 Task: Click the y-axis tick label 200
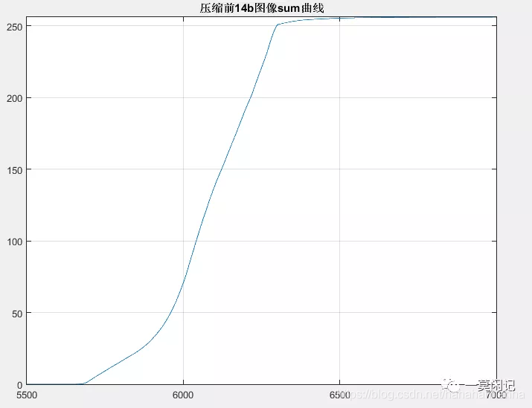[x=15, y=99]
